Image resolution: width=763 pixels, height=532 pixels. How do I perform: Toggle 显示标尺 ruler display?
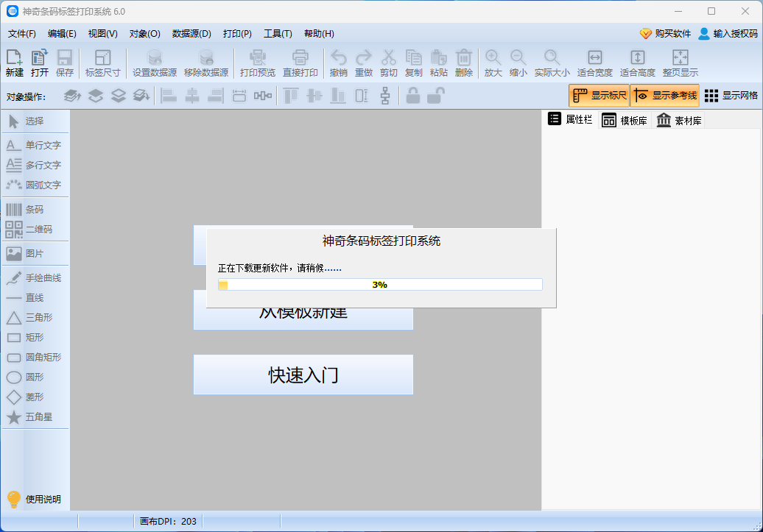tap(599, 96)
